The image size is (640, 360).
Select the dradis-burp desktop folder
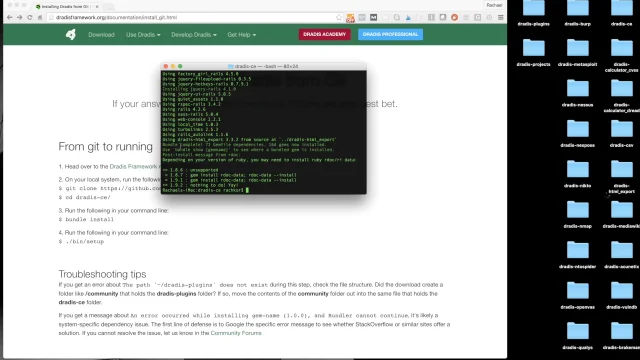coord(578,14)
